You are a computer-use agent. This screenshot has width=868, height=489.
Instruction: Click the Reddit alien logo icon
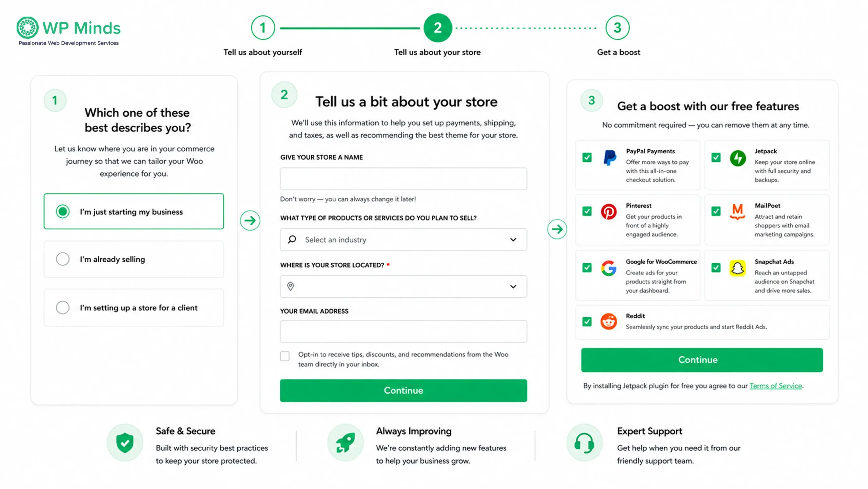[609, 322]
